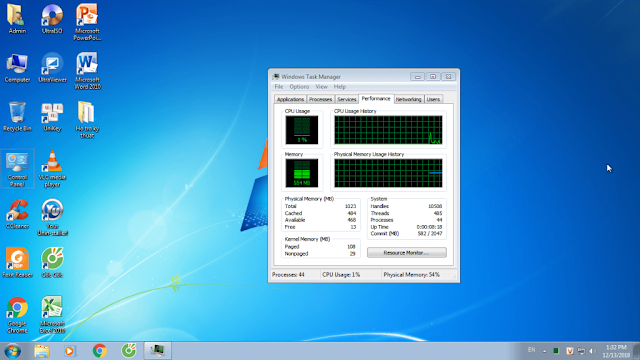
Task: Click the EN language indicator
Action: click(x=531, y=350)
